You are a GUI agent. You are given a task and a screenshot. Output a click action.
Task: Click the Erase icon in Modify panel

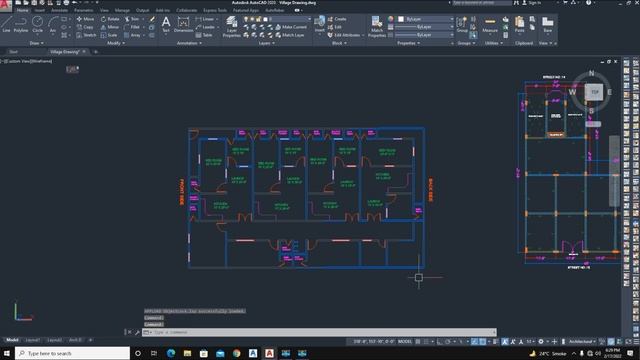(152, 19)
